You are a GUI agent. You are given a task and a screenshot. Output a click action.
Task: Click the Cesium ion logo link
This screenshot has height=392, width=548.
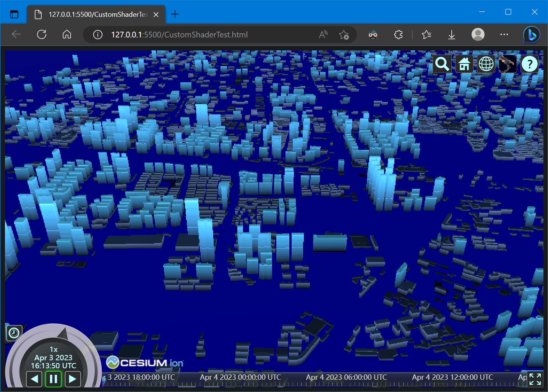145,363
